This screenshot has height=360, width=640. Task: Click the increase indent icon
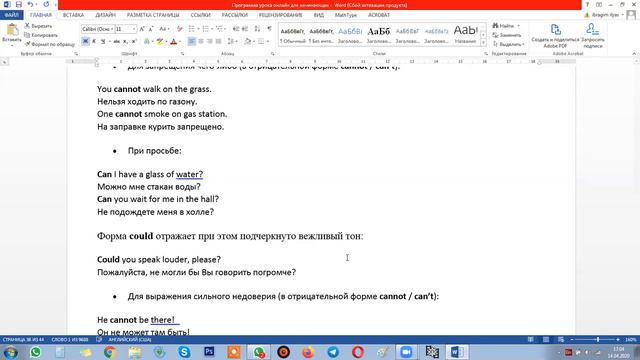click(x=245, y=29)
